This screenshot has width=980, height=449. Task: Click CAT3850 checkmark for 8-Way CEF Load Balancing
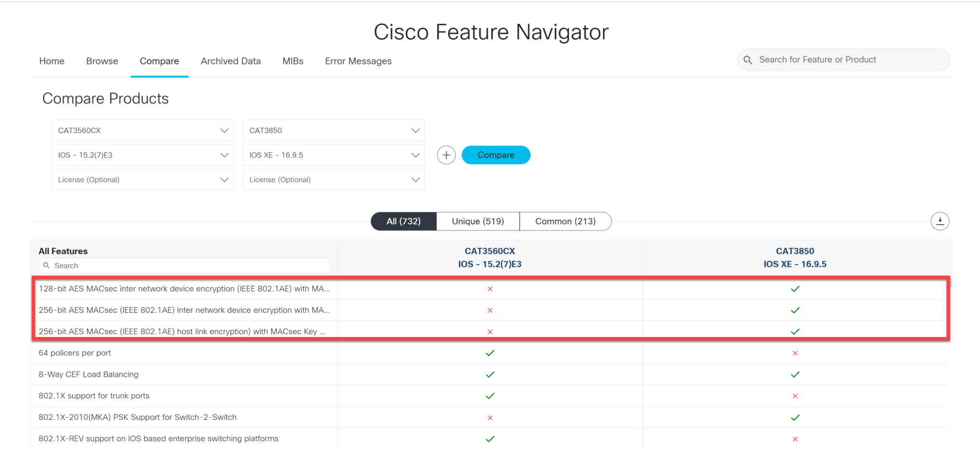pos(795,374)
